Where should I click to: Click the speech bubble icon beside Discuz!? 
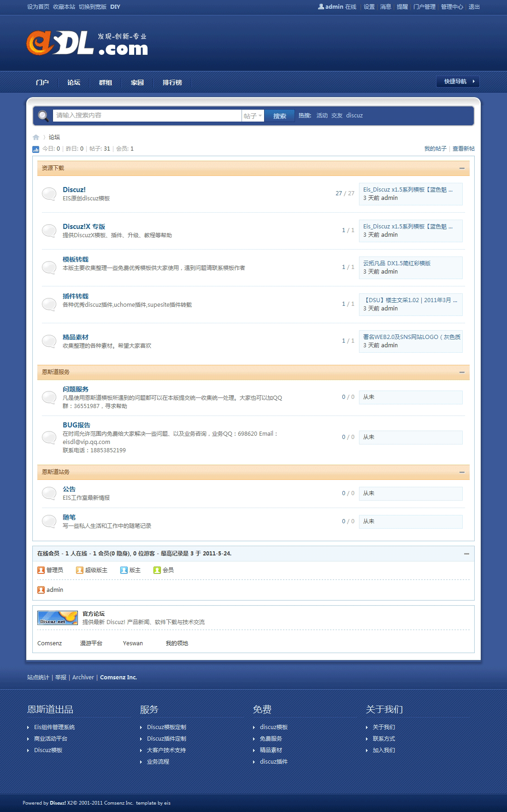[x=49, y=194]
